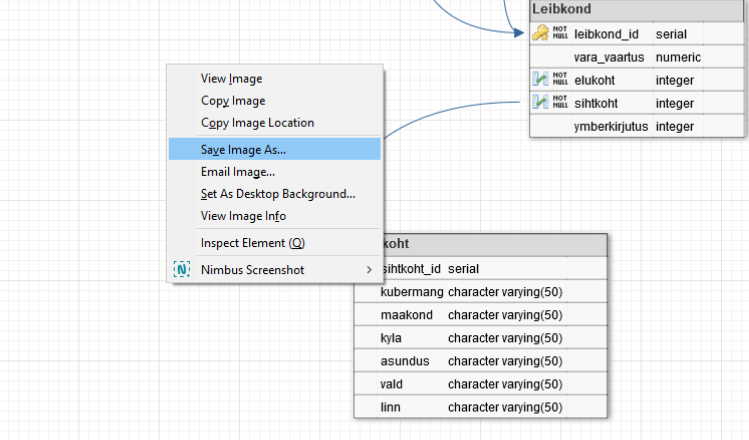The image size is (749, 440).
Task: Click the foreign key icon beside sihtkoht
Action: tap(540, 102)
